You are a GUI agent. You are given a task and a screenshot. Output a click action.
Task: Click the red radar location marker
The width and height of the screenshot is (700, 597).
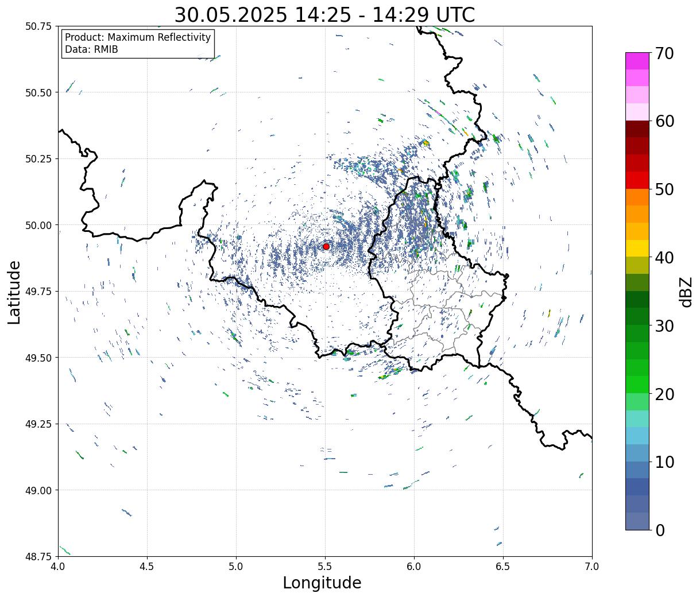326,246
